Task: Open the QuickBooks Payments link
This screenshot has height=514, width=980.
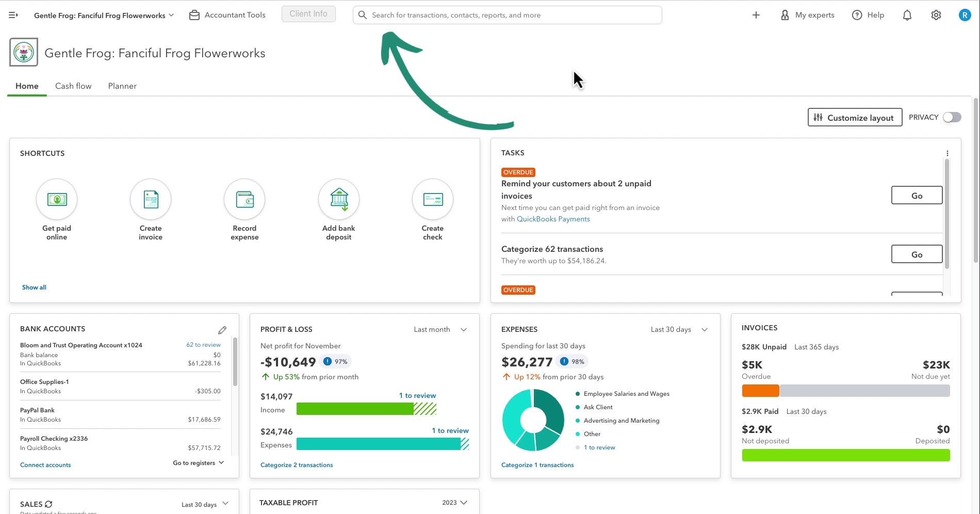Action: [x=553, y=219]
